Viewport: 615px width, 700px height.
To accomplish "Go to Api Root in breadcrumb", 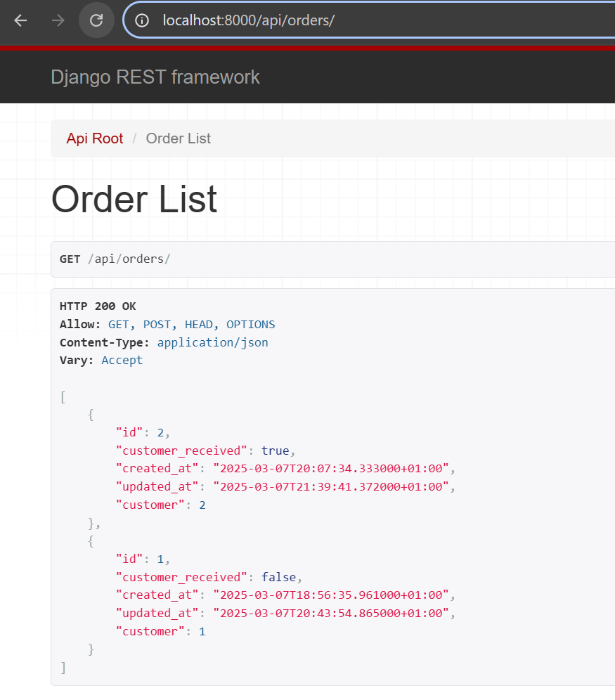I will [94, 138].
